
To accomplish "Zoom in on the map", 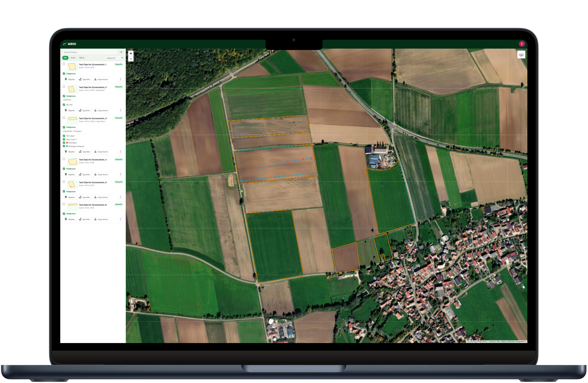I will 131,53.
